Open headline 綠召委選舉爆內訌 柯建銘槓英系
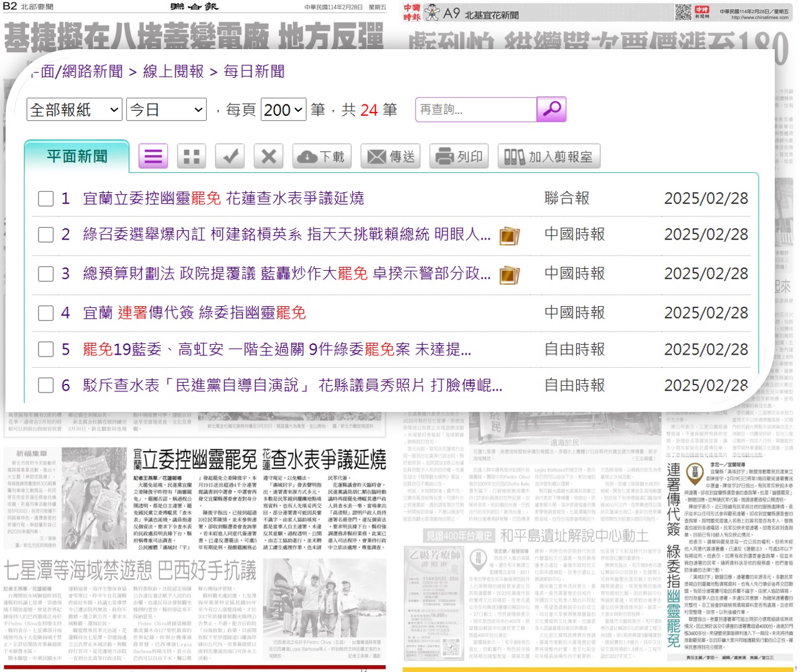This screenshot has width=809, height=672. click(287, 235)
